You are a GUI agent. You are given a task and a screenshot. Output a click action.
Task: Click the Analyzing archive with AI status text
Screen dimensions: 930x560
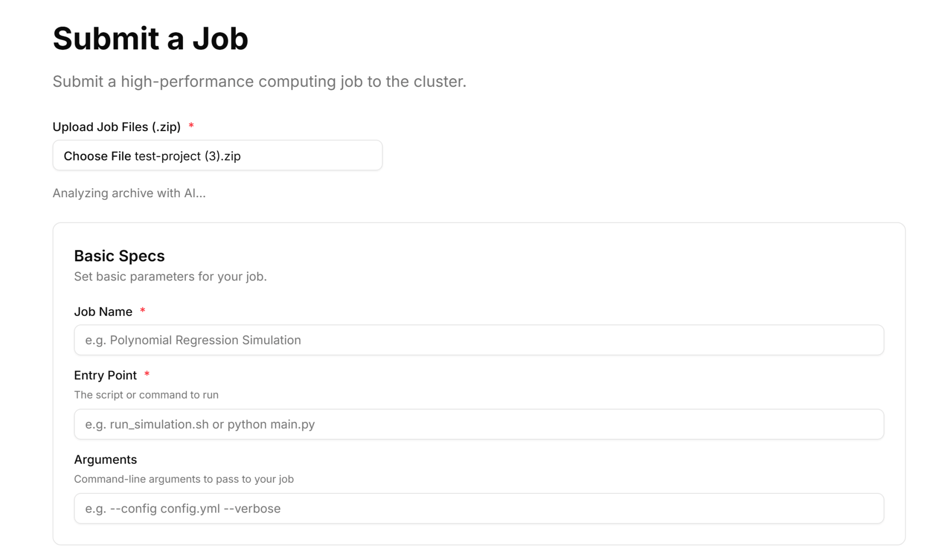click(x=129, y=193)
